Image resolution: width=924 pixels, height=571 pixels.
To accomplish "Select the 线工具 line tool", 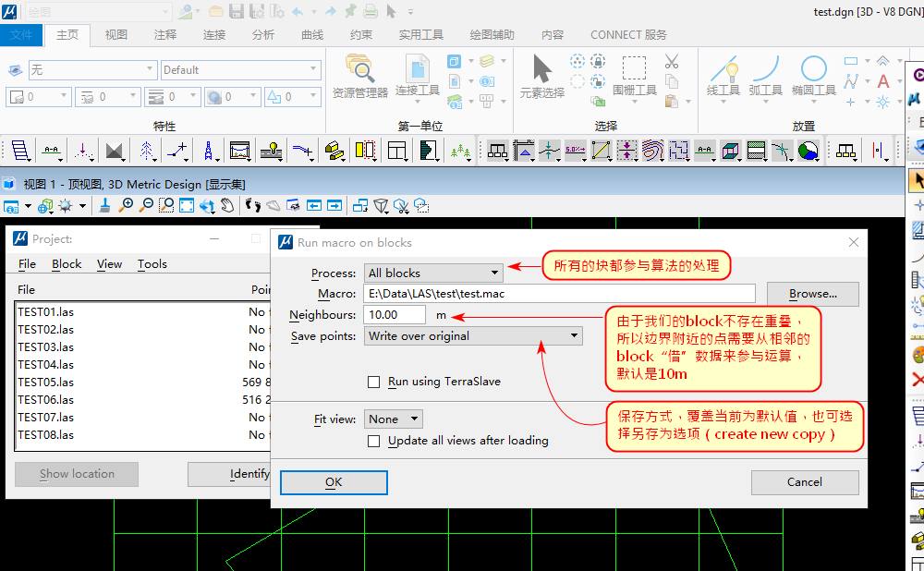I will [723, 77].
